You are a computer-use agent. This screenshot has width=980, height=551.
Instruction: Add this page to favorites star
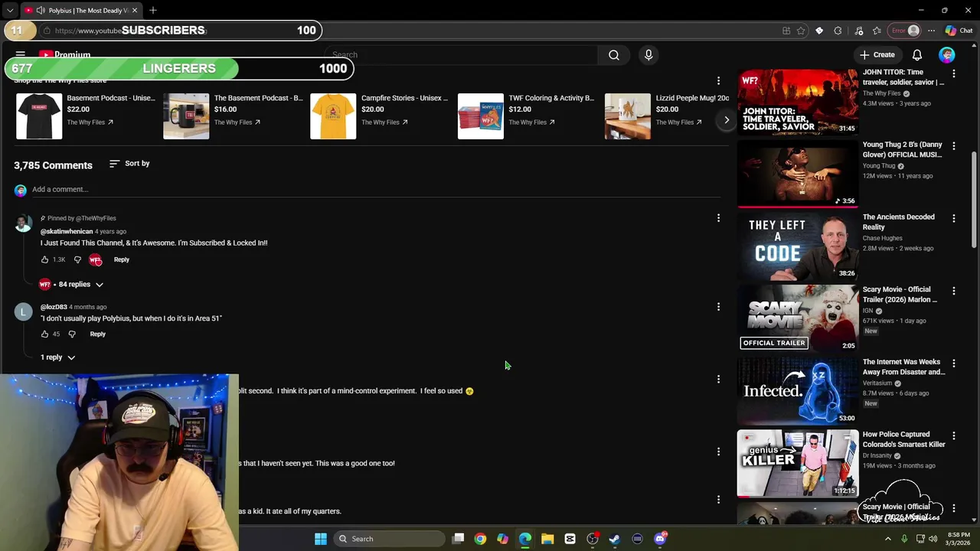click(801, 31)
